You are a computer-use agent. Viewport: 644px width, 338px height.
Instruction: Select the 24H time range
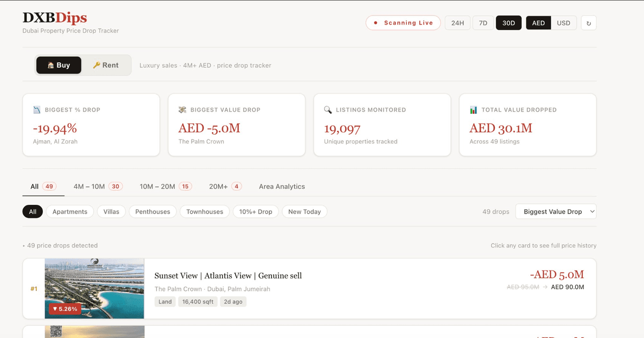[457, 23]
